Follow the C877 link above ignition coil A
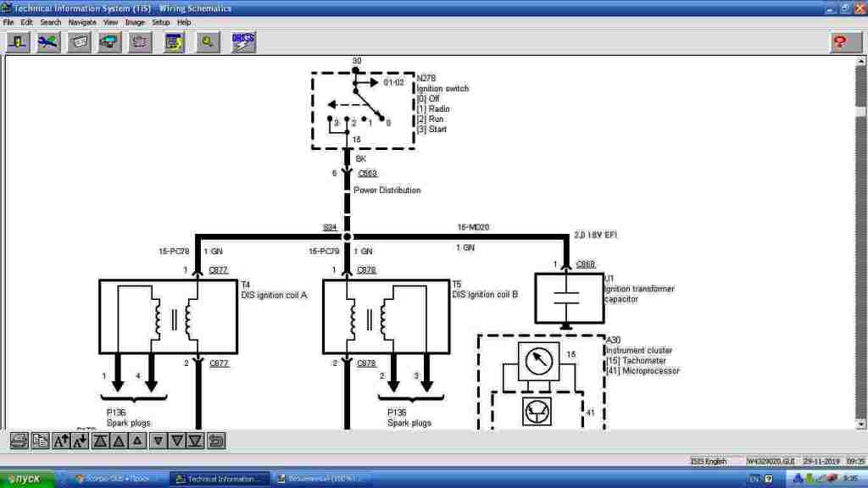This screenshot has height=488, width=868. pyautogui.click(x=218, y=270)
